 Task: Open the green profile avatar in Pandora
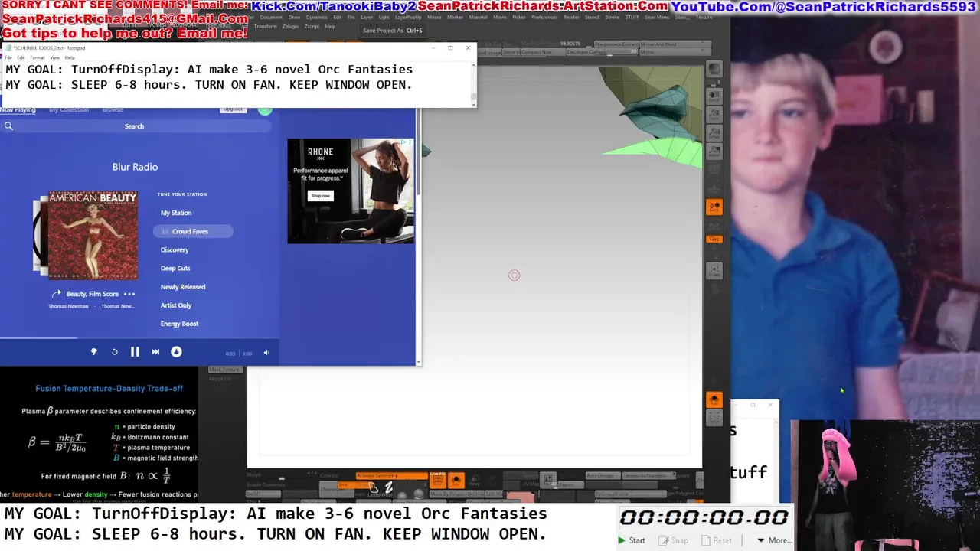[265, 110]
